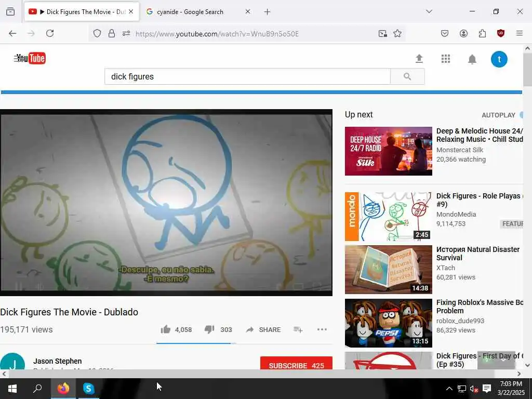532x399 pixels.
Task: Open the account avatar 't'
Action: [x=499, y=59]
